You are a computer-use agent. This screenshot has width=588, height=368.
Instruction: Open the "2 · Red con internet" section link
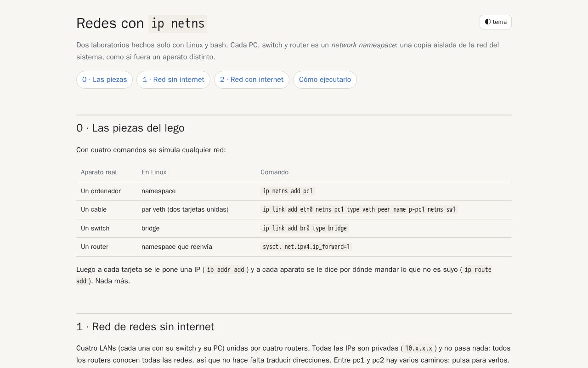coord(252,80)
